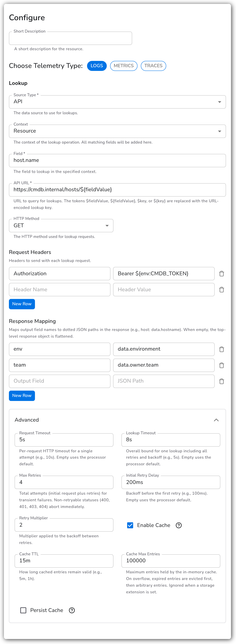Add New Row under Request Headers
This screenshot has width=236, height=644.
point(22,304)
